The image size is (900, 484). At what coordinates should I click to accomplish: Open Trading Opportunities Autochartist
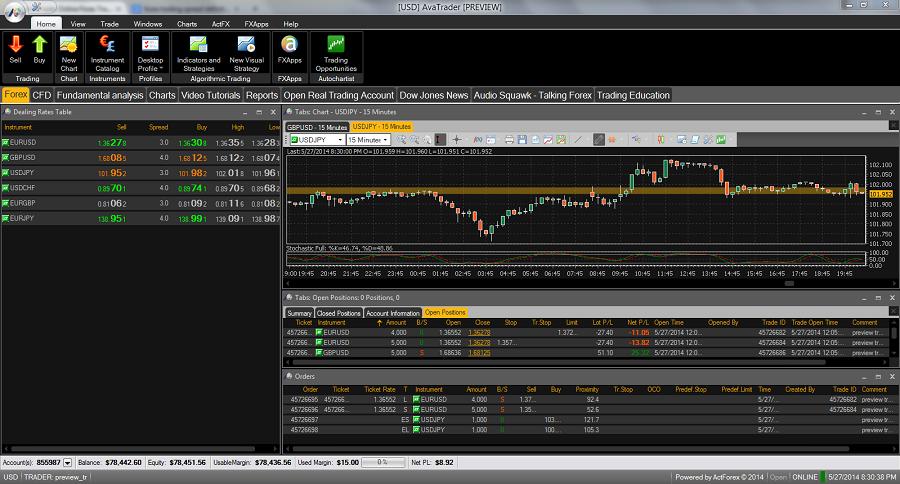336,53
